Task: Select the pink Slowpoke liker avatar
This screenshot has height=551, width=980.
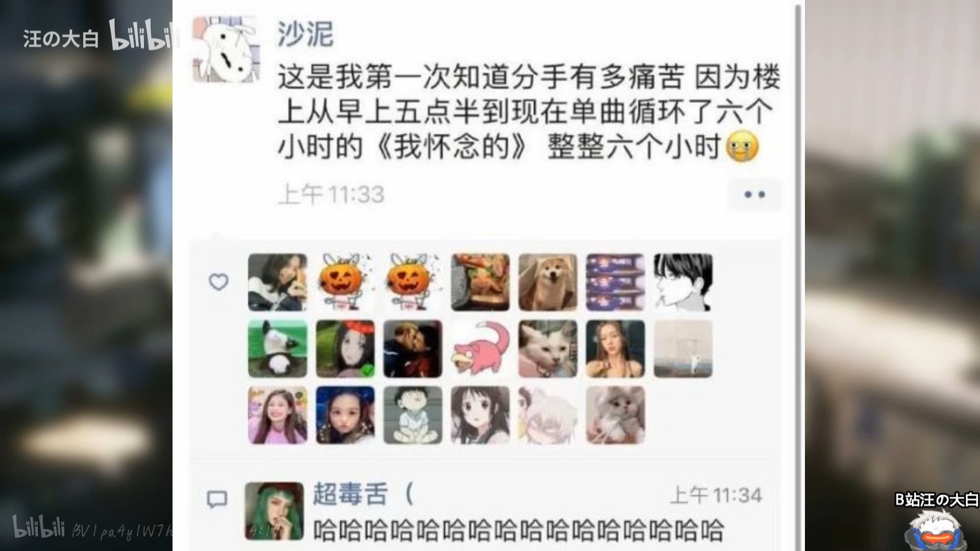Action: pyautogui.click(x=480, y=349)
